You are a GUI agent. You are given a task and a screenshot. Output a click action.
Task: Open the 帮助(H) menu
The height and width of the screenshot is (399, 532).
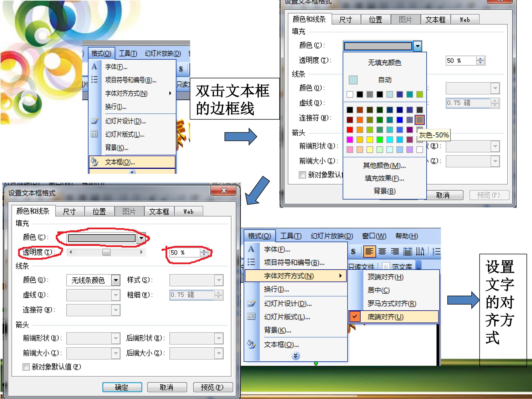tap(406, 236)
